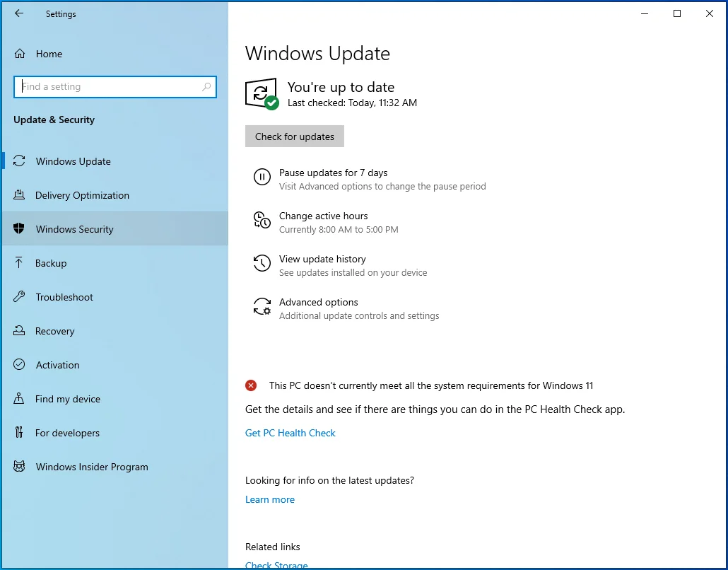Click the Windows Insider Program cat icon
This screenshot has height=570, width=728.
coord(19,467)
